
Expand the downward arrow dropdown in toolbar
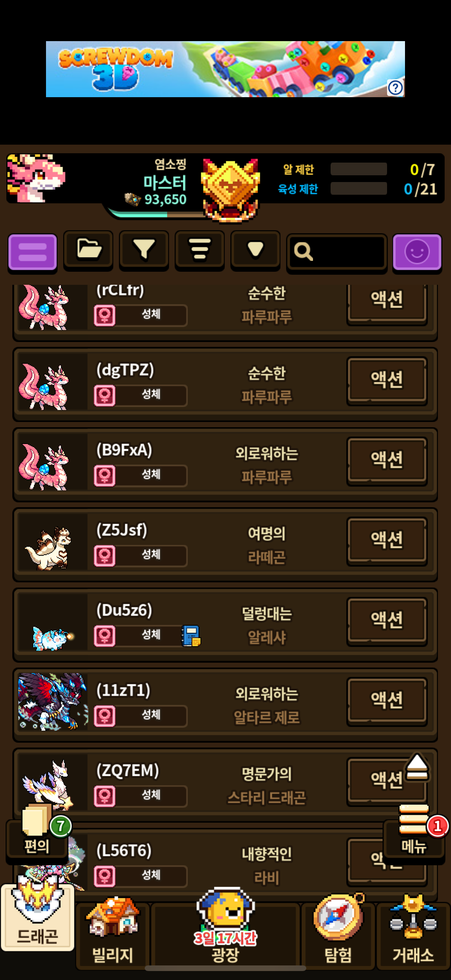click(255, 251)
